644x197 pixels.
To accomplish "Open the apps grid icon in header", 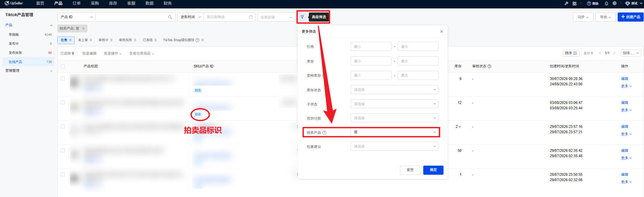I will click(574, 3).
